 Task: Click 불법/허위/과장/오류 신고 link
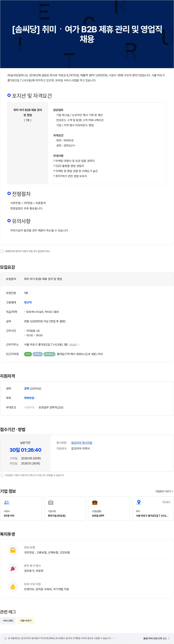coord(156,638)
